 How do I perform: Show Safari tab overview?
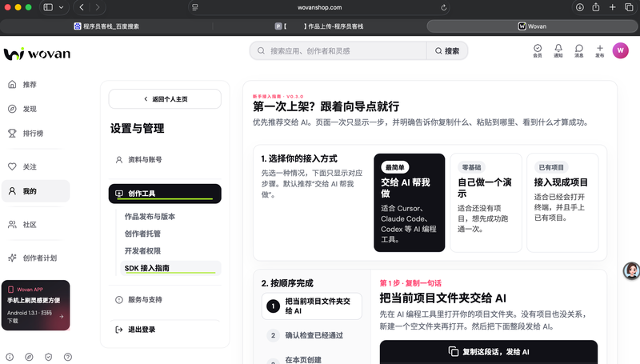[x=629, y=7]
